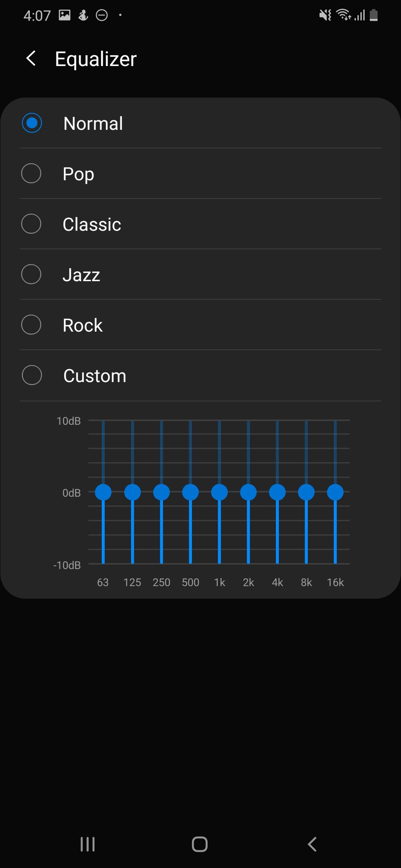The image size is (401, 868).
Task: Click the 16k band slider handle
Action: tap(335, 492)
